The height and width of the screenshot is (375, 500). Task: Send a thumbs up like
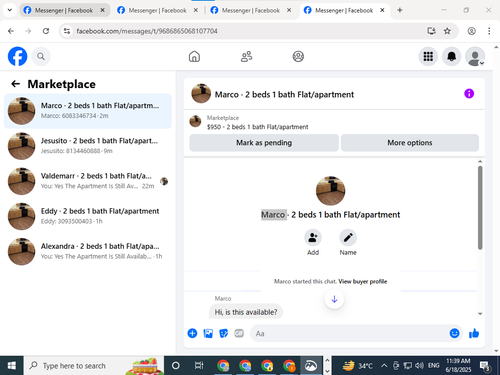tap(474, 333)
